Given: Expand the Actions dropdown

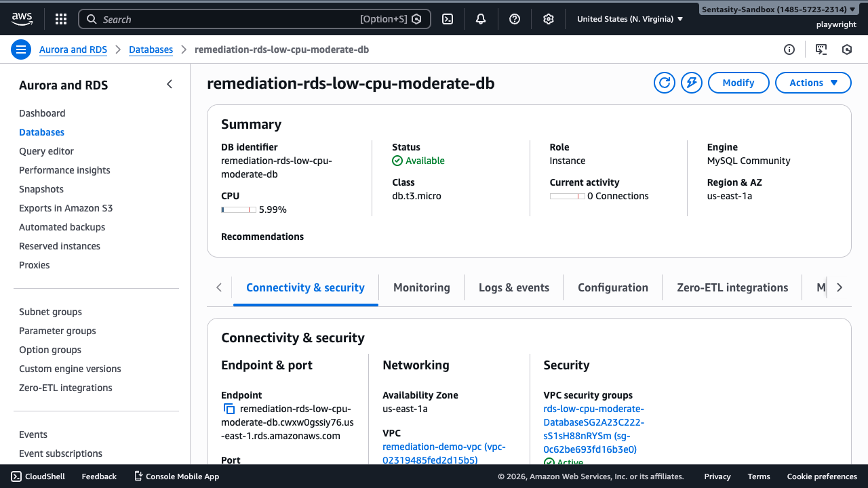Looking at the screenshot, I should (x=813, y=83).
